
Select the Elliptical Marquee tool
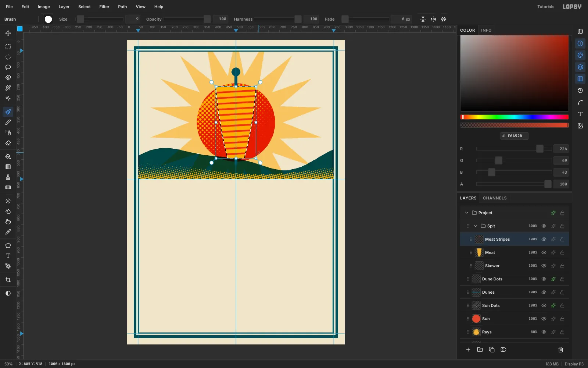(8, 57)
